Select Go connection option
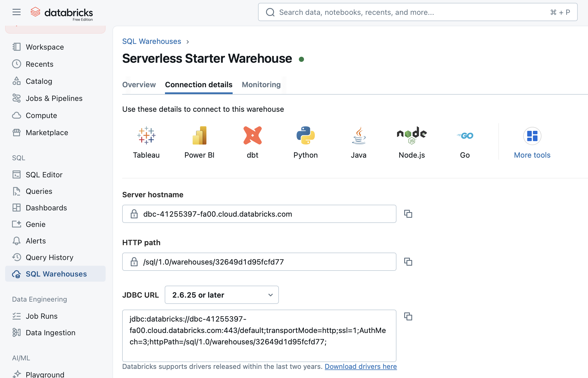The width and height of the screenshot is (588, 378). [465, 142]
